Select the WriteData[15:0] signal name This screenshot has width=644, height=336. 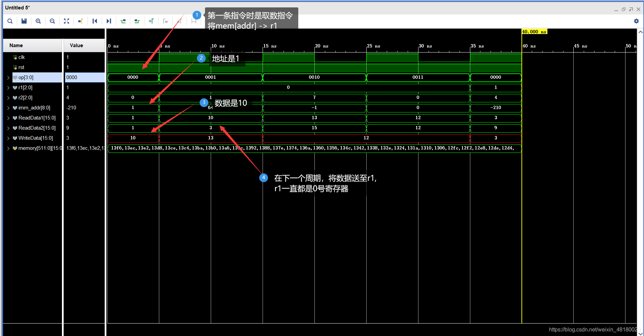point(36,138)
